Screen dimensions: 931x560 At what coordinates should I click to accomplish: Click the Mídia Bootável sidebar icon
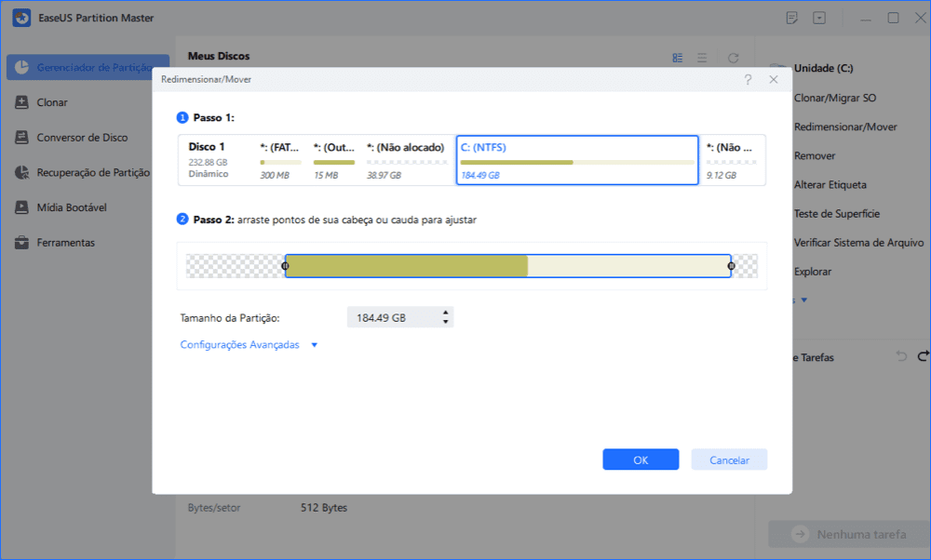click(x=21, y=207)
